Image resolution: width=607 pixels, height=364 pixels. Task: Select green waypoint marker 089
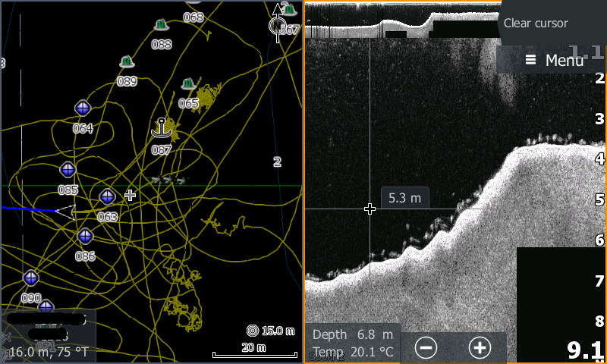[127, 62]
